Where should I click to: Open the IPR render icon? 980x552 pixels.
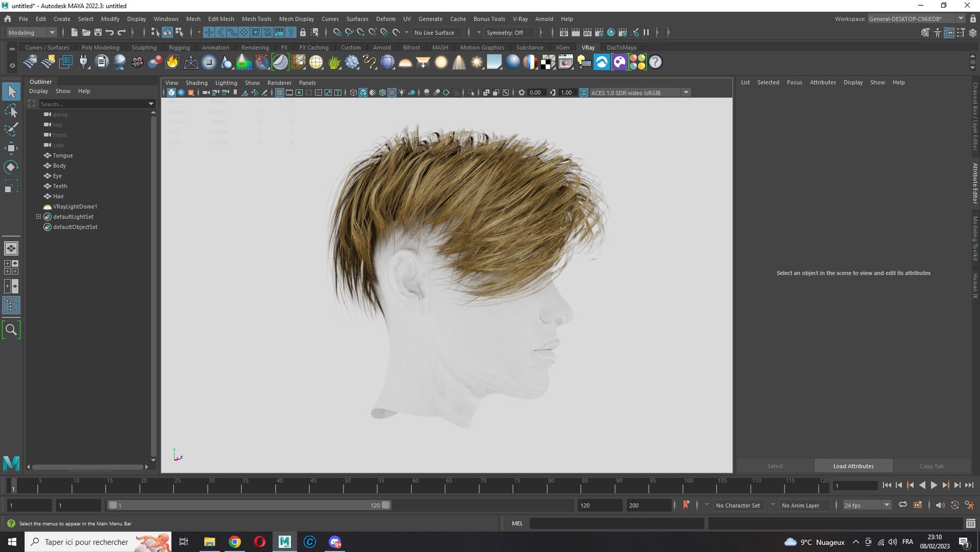(x=587, y=33)
